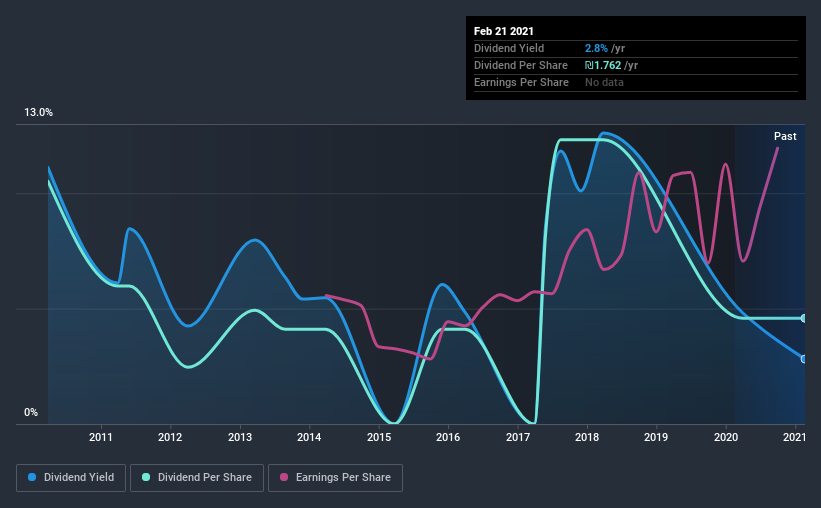Click the 2017 x-axis label
Viewport: 821px width, 508px height.
(517, 437)
